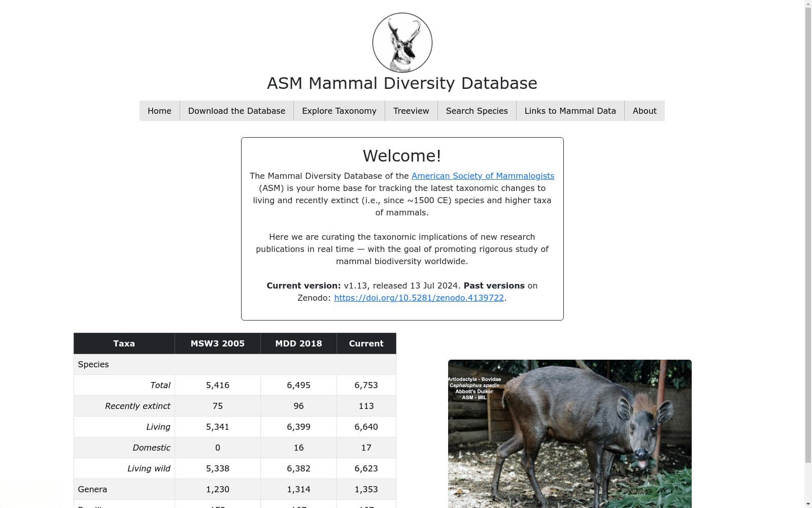Click the Total row label
The width and height of the screenshot is (812, 508).
coord(160,385)
